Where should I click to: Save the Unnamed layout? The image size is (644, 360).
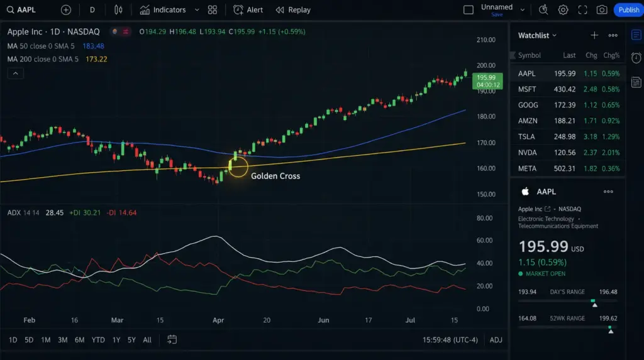(x=497, y=15)
